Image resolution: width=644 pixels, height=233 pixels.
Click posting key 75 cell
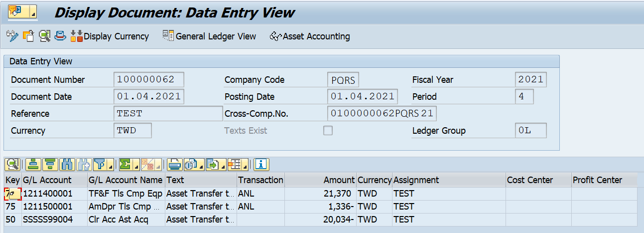(x=13, y=207)
